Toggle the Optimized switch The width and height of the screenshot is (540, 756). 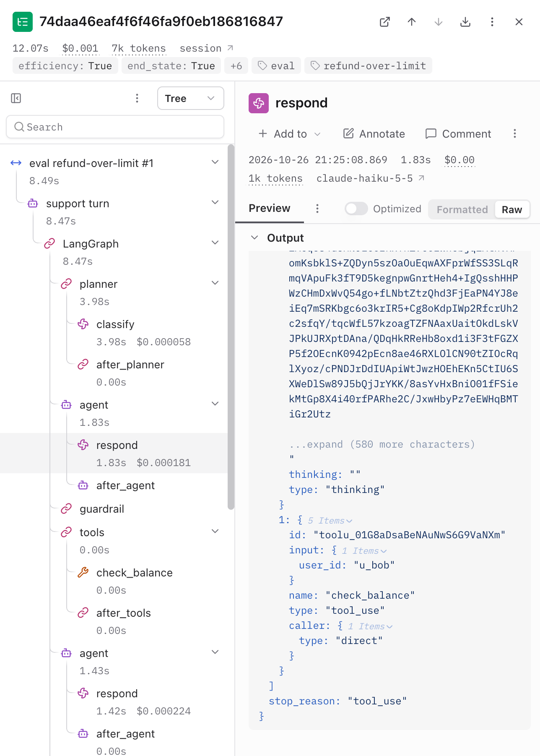click(356, 209)
